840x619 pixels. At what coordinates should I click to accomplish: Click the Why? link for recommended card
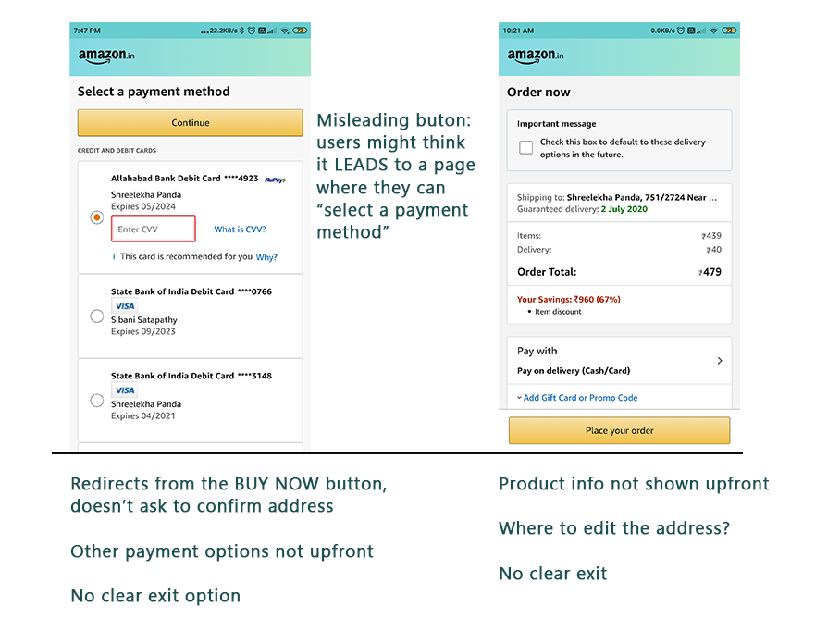click(266, 257)
